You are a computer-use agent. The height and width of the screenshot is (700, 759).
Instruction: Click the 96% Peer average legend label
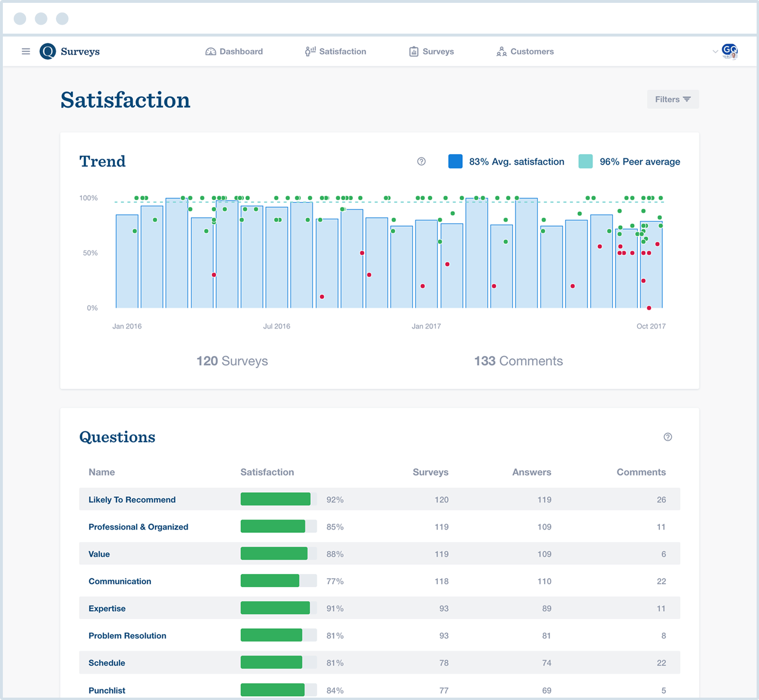coord(640,162)
